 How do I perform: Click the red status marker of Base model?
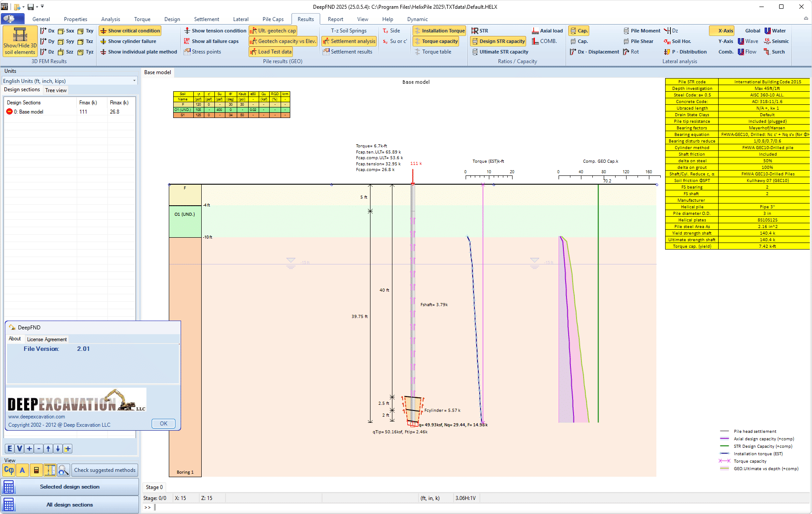[x=9, y=112]
